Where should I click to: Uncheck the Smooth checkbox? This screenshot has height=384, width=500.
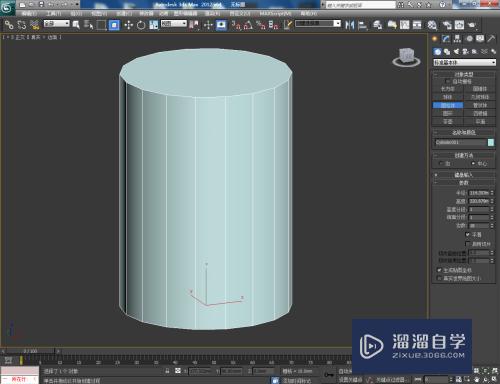click(x=468, y=235)
